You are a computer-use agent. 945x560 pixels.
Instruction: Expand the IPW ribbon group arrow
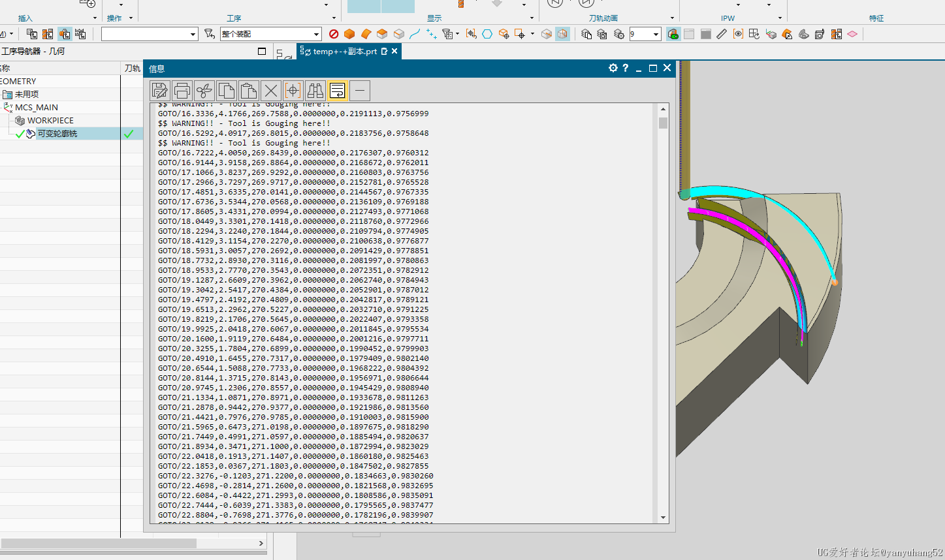coord(780,18)
